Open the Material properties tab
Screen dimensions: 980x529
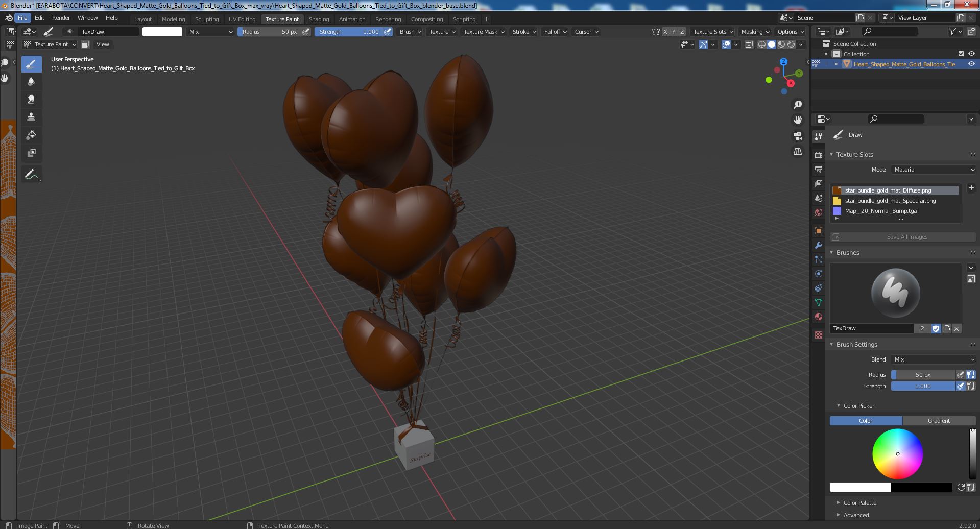coord(819,317)
